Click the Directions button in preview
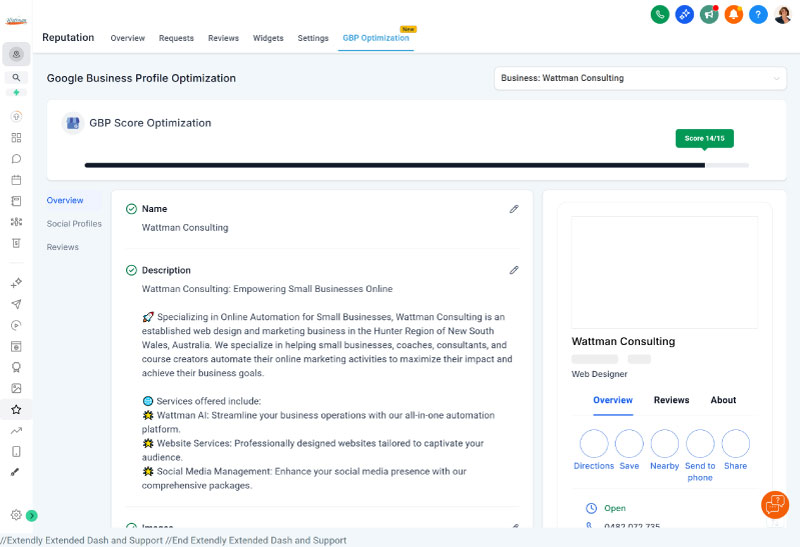This screenshot has width=800, height=547. point(594,450)
